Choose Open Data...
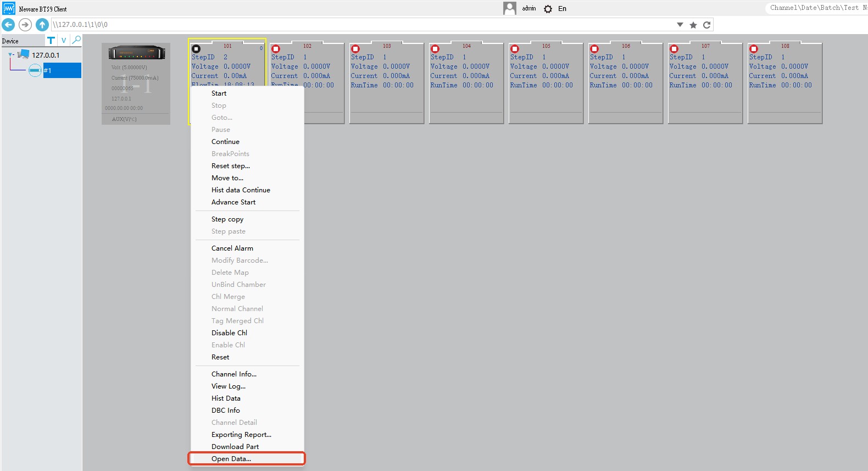This screenshot has width=868, height=471. (x=247, y=459)
